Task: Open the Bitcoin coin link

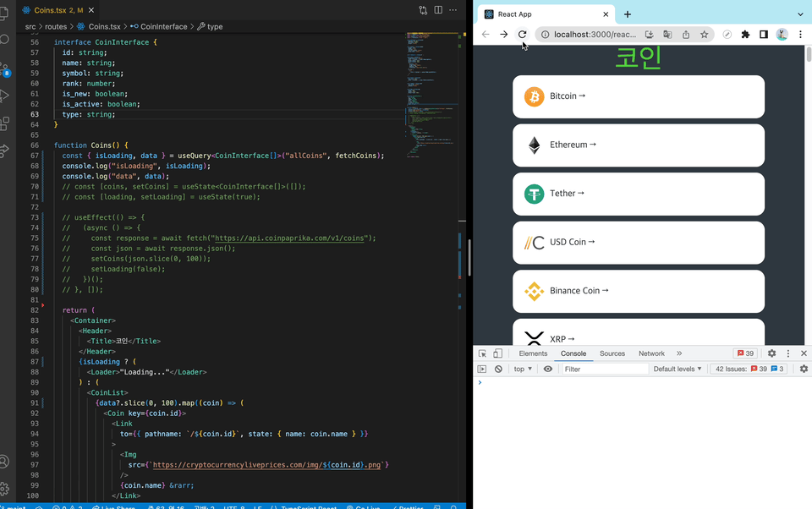Action: 639,96
